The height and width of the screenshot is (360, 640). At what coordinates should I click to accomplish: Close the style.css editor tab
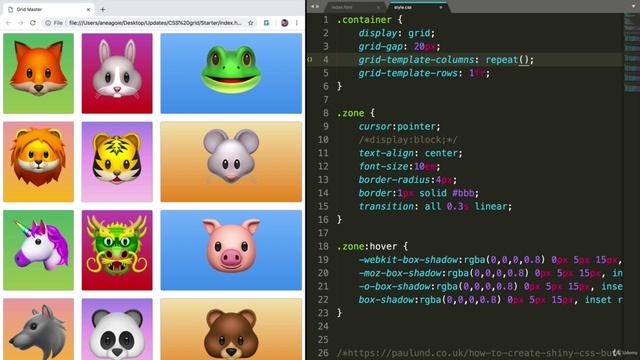coord(441,7)
